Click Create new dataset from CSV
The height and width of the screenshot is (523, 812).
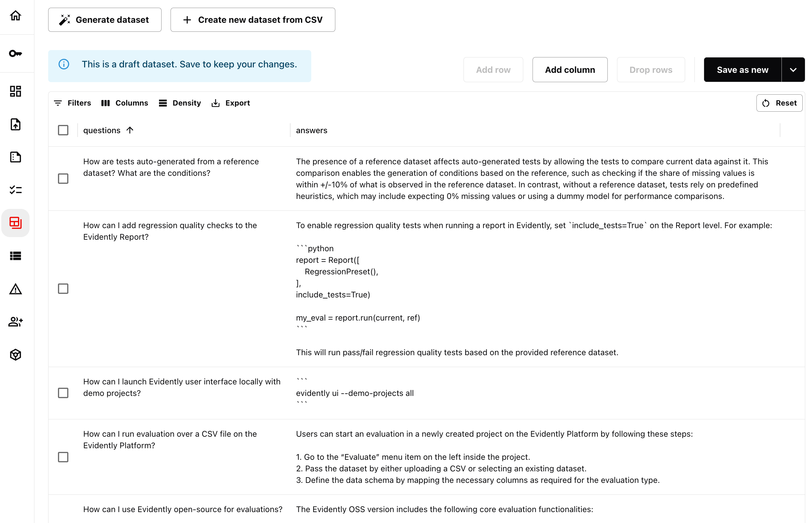click(252, 20)
